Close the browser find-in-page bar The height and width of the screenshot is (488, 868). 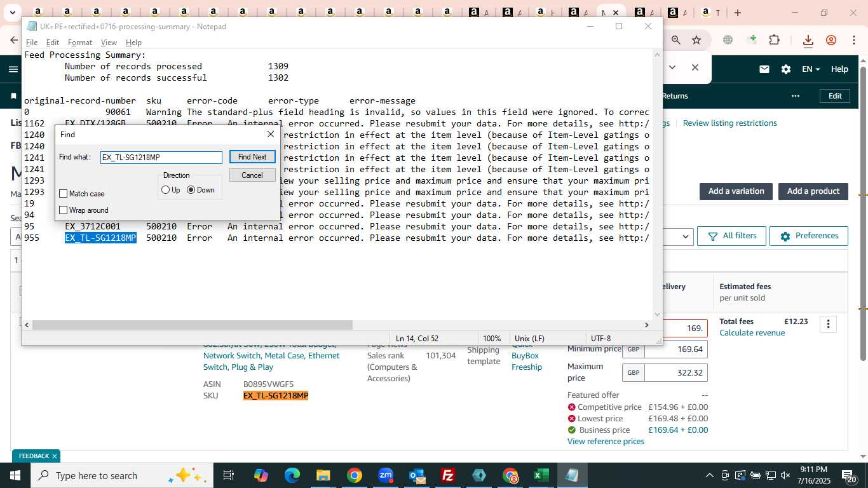tap(695, 67)
